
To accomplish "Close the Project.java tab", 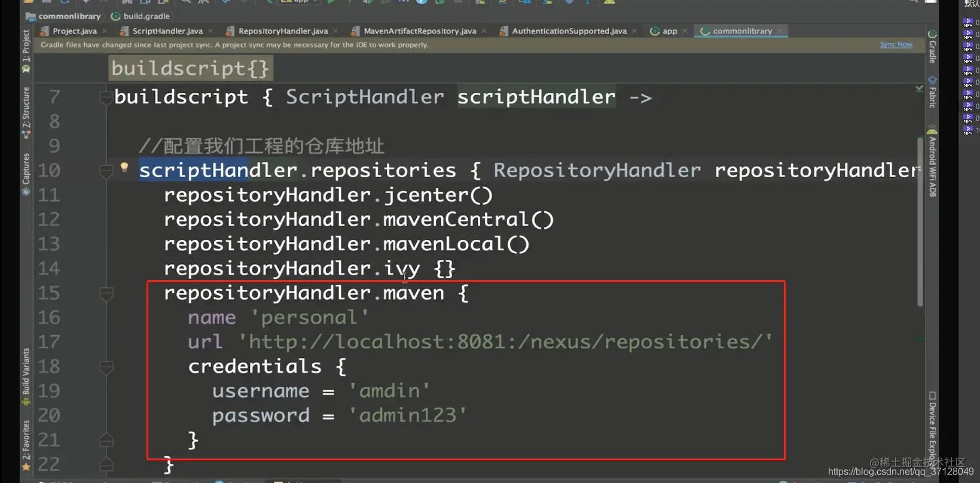I will pyautogui.click(x=105, y=31).
